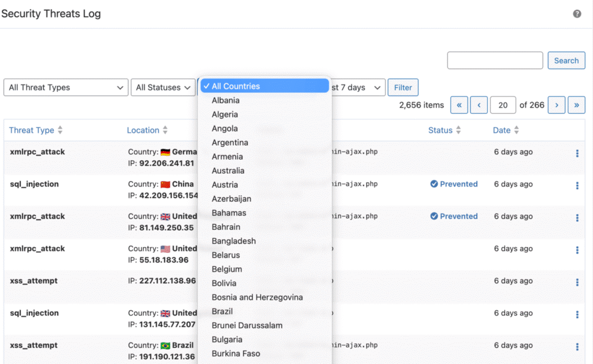Jump to the last page using double-right arrow

576,105
